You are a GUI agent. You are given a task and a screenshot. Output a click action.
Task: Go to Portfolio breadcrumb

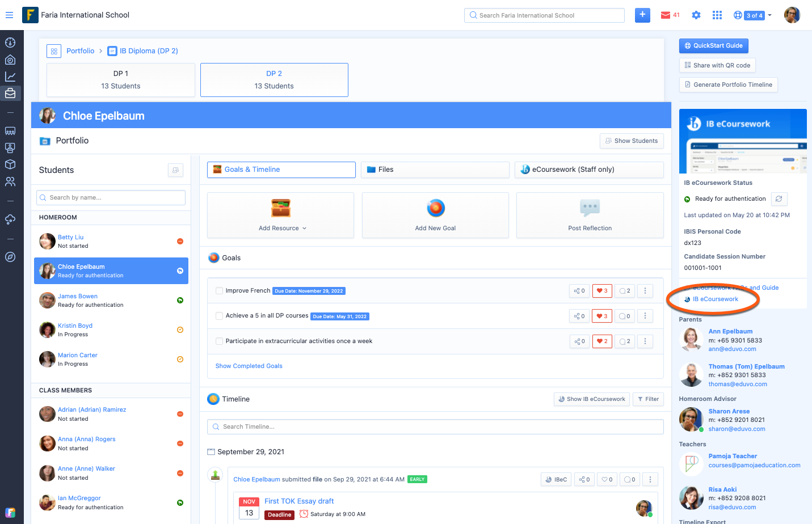81,51
